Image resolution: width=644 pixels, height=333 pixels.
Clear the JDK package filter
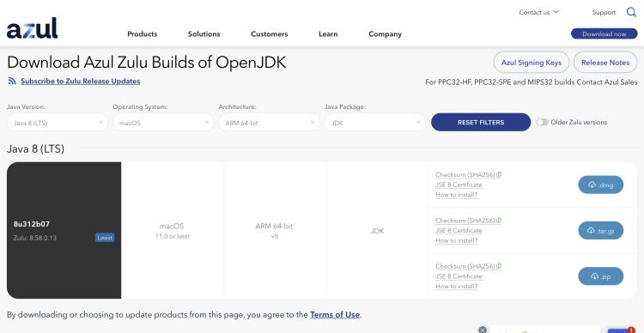[418, 122]
